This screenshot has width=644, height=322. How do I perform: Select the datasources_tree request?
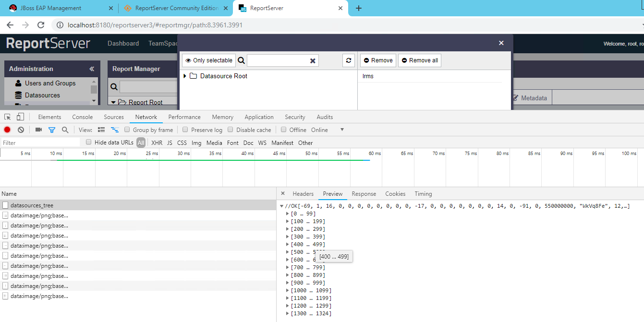(138, 205)
